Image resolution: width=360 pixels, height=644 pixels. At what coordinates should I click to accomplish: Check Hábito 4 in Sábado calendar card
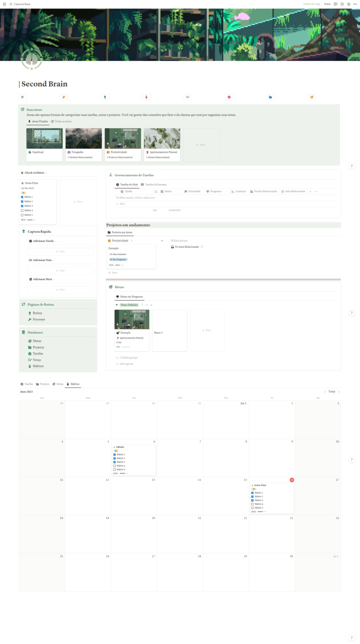point(115,466)
